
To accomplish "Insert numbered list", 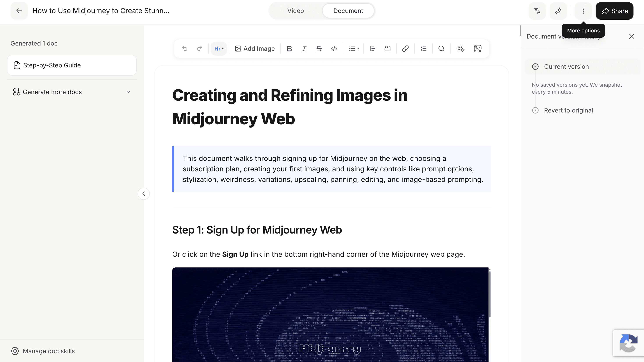I will tap(423, 48).
